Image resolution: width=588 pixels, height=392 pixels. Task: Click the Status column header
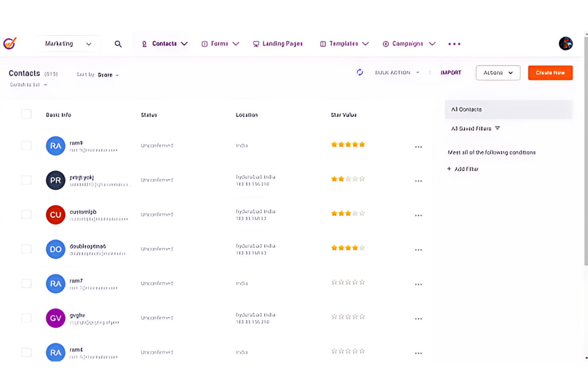tap(149, 115)
